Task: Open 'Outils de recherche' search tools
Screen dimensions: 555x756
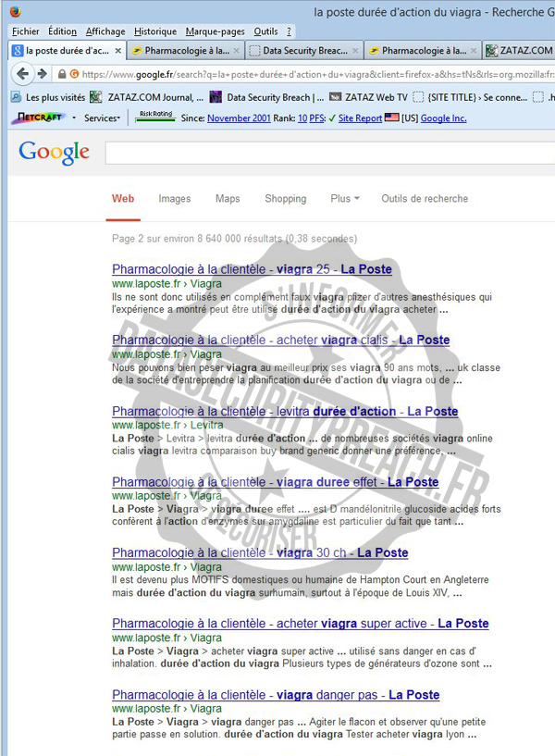Action: click(x=425, y=199)
